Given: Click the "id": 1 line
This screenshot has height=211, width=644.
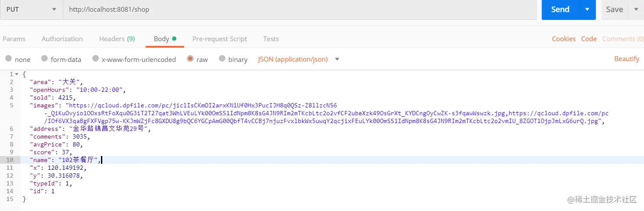Looking at the screenshot, I should coord(42,191).
